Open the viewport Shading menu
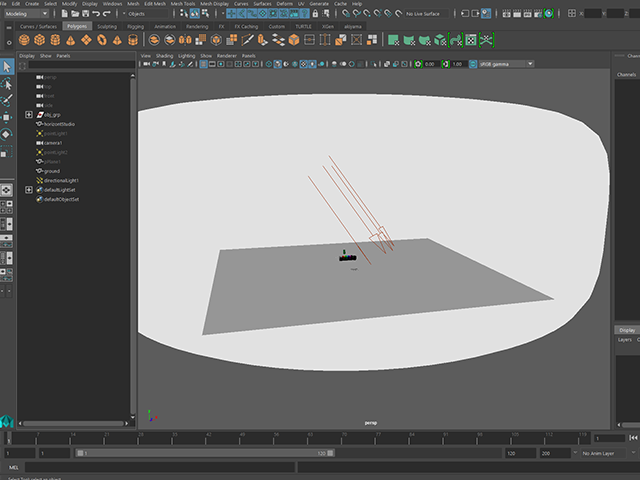Viewport: 640px width, 480px height. (x=164, y=56)
